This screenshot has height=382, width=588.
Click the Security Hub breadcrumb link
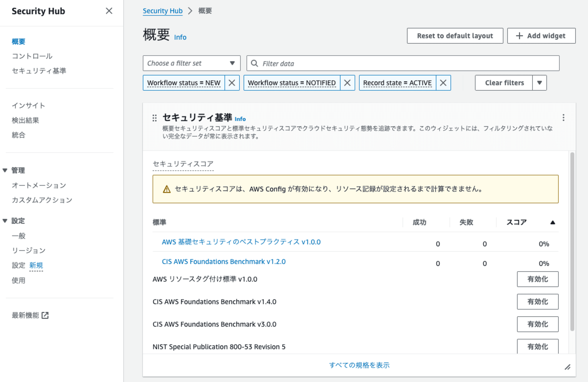tap(163, 11)
